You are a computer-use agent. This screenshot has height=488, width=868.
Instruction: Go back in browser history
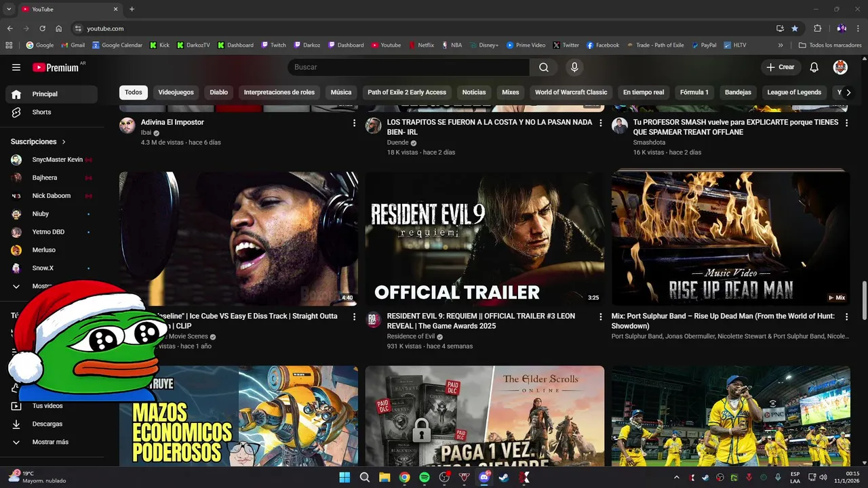coord(9,28)
